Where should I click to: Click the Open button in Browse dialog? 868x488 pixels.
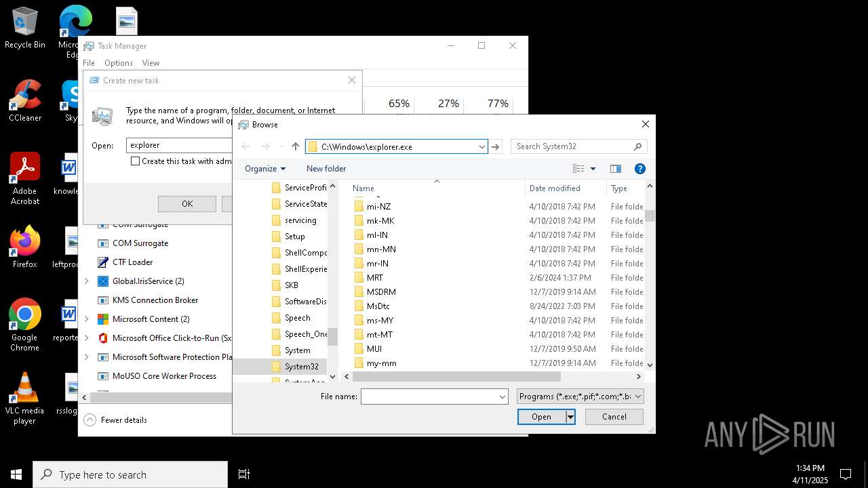541,417
